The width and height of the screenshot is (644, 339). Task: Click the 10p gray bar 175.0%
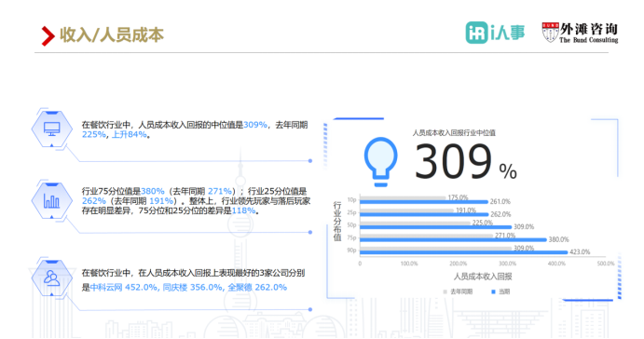[403, 197]
